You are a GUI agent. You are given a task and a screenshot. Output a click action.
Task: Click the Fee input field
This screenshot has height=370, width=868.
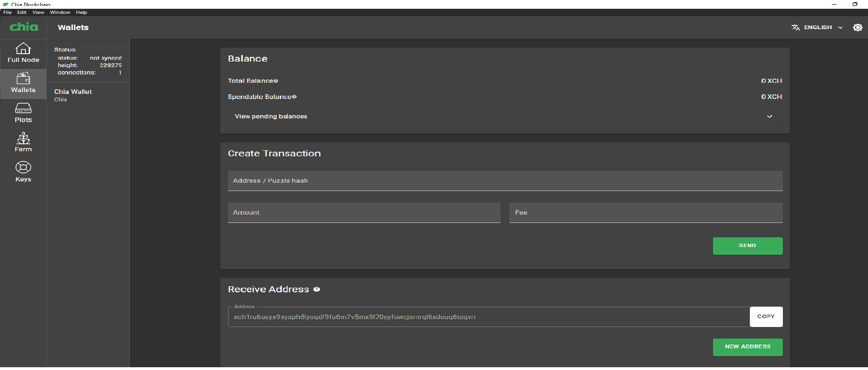click(x=646, y=213)
